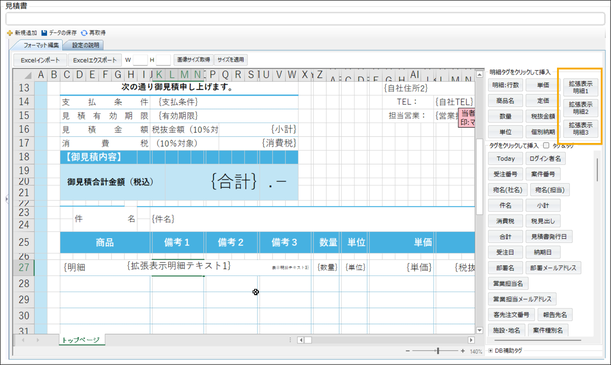611x365 pixels.
Task: Select the 備考1 column header cell
Action: [177, 242]
